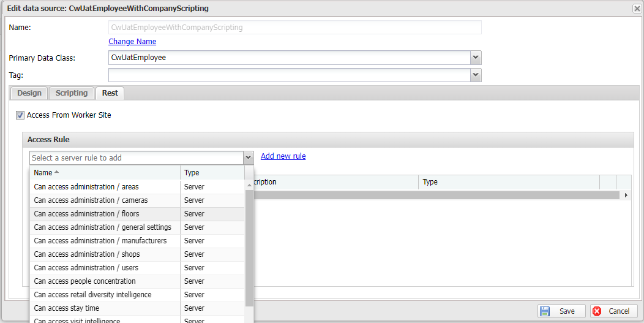Screen dimensions: 644x323
Task: Select 'Can access administration / areas' rule
Action: coord(86,187)
